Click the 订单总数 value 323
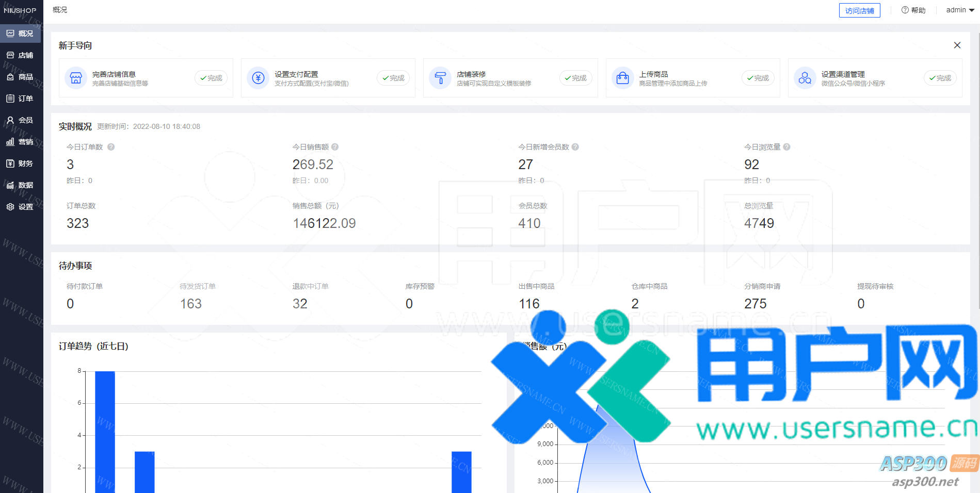This screenshot has width=980, height=493. [x=78, y=223]
